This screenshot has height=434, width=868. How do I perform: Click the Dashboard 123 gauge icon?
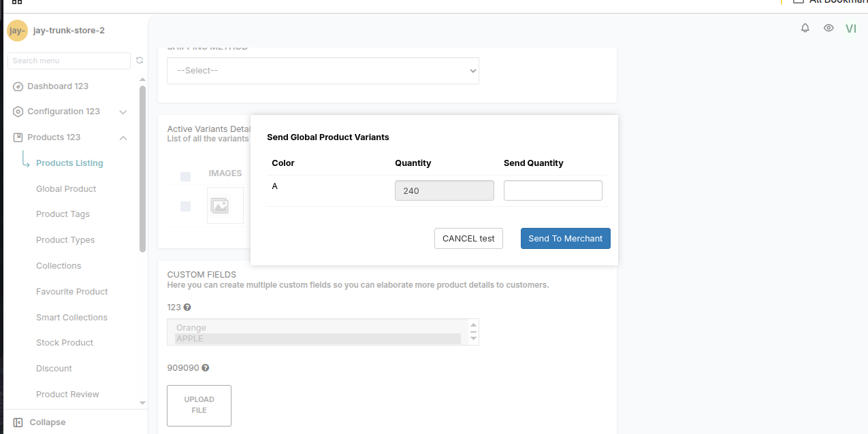[18, 86]
